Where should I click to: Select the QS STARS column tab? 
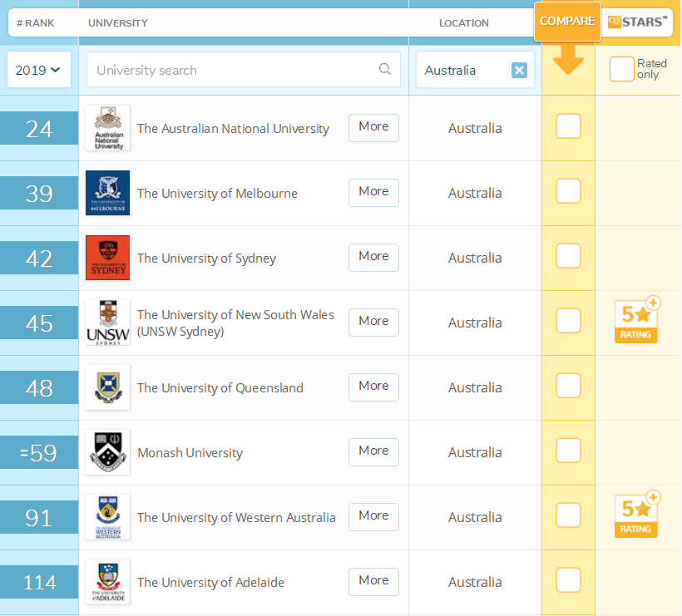coord(638,22)
